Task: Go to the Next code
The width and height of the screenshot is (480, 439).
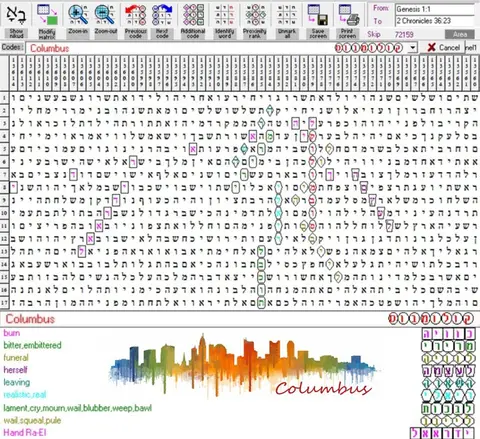Action: tap(162, 21)
